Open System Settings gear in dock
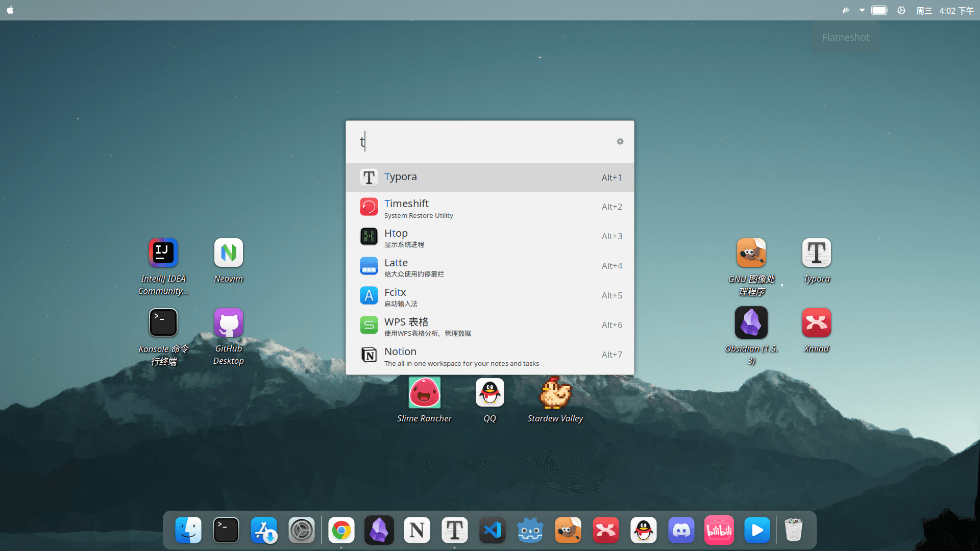Viewport: 980px width, 551px height. (302, 531)
